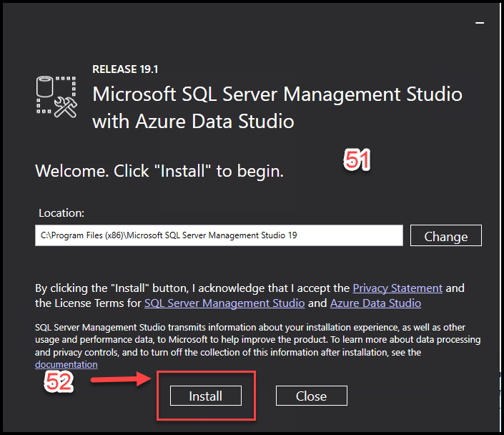Click the red arrow pointing to Install
Image resolution: width=504 pixels, height=435 pixels.
point(121,379)
